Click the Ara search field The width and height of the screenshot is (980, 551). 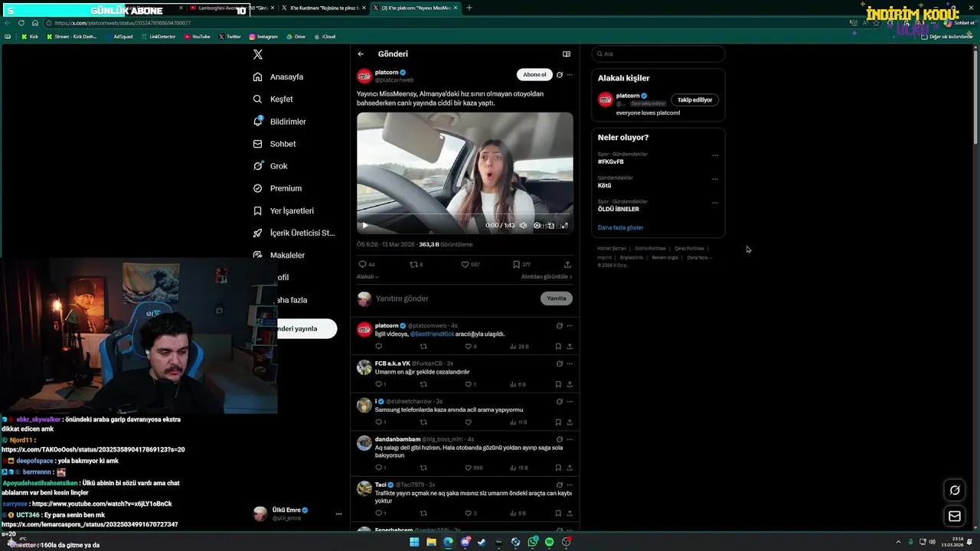click(658, 54)
